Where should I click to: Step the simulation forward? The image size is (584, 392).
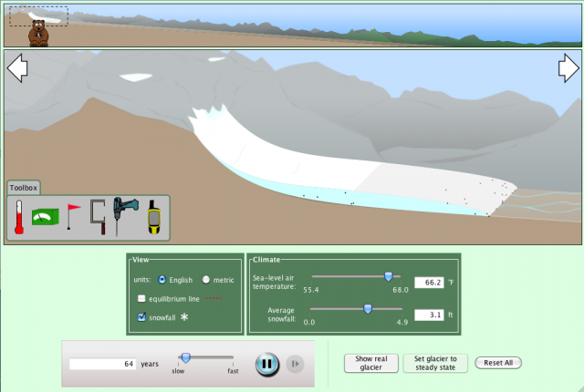[295, 364]
